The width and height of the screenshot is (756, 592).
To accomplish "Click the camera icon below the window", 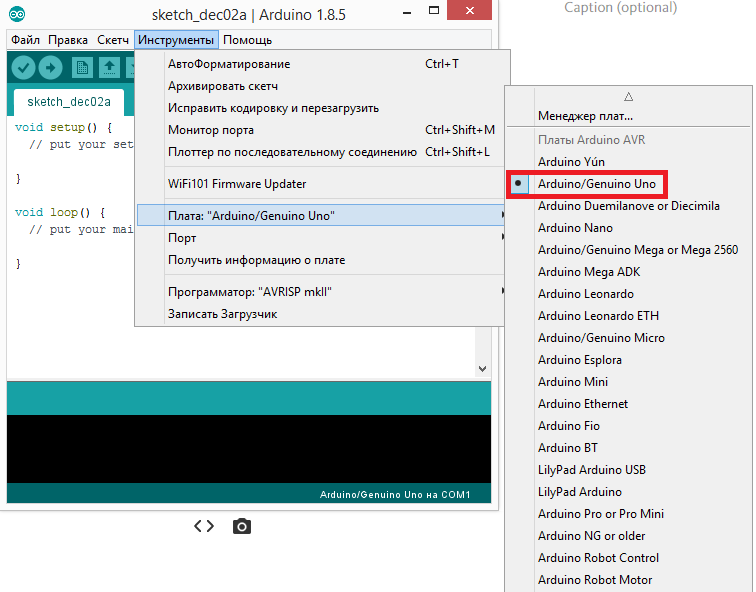I will coord(242,526).
